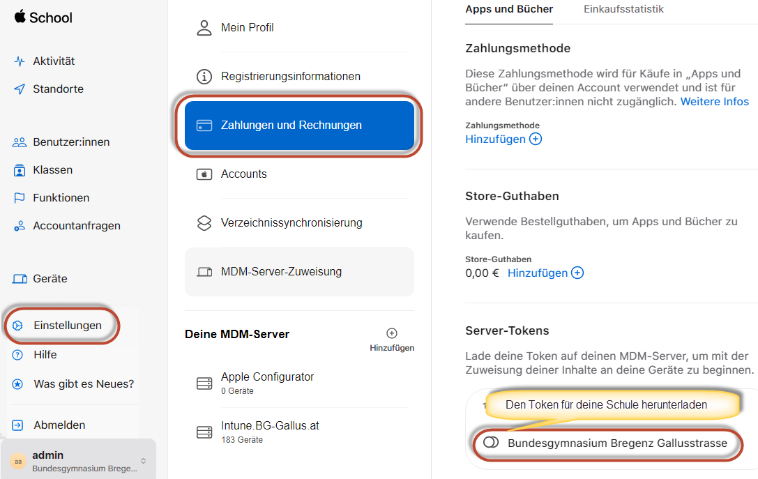Add a Zahlungsmethode via Hinzufügen

[x=503, y=139]
